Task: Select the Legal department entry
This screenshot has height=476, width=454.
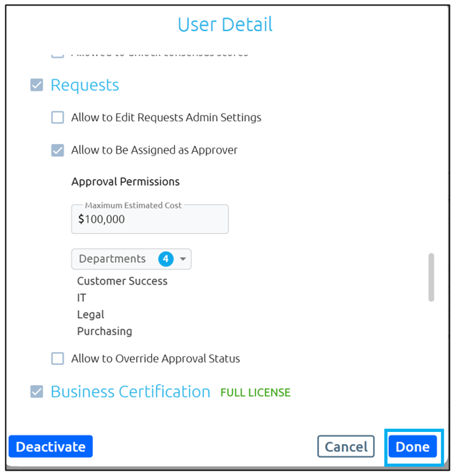Action: pos(90,315)
